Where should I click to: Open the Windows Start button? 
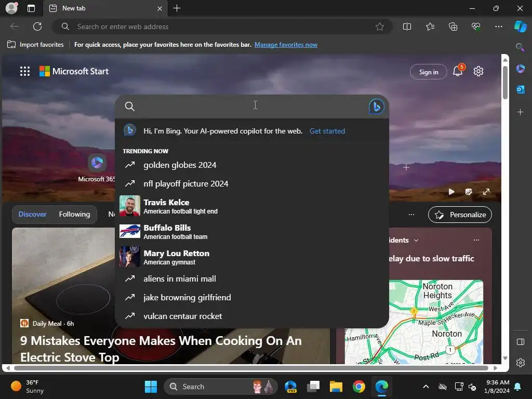151,387
